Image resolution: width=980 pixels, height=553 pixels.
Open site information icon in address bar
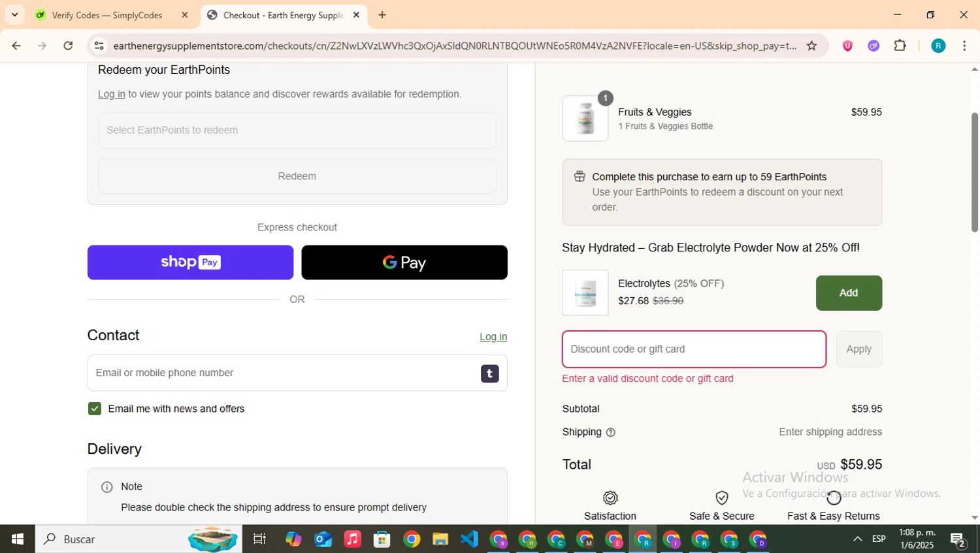tap(99, 46)
